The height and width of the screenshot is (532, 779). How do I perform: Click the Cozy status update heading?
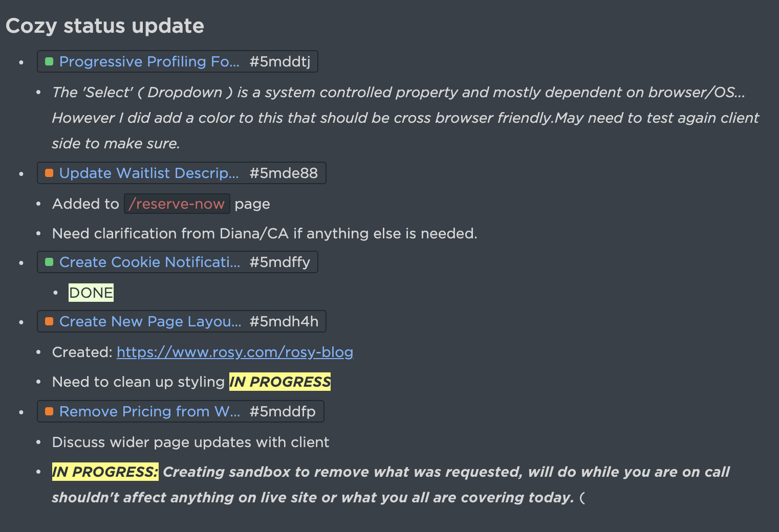pyautogui.click(x=105, y=26)
